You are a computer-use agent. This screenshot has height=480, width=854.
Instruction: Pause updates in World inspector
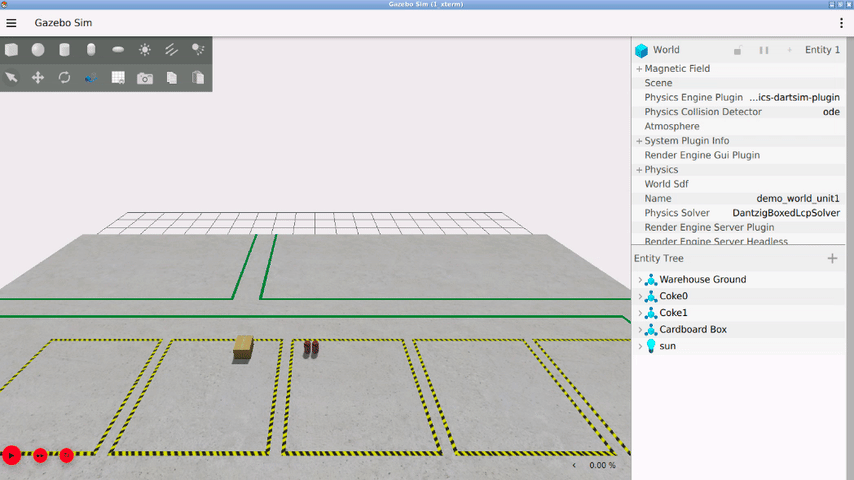(x=764, y=50)
